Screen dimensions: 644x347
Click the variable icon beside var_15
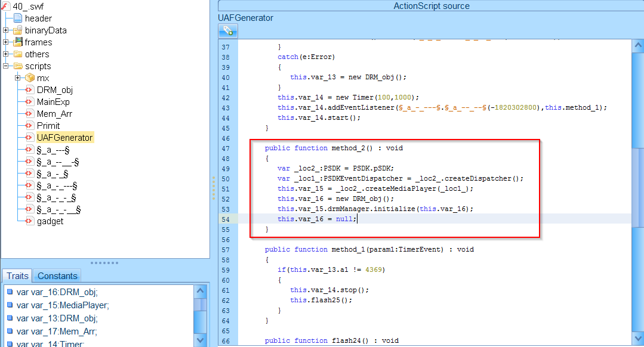[x=10, y=305]
